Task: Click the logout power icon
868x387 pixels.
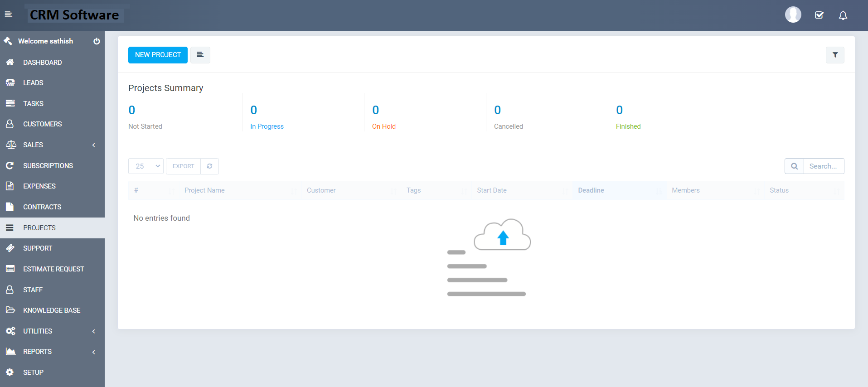Action: point(97,41)
